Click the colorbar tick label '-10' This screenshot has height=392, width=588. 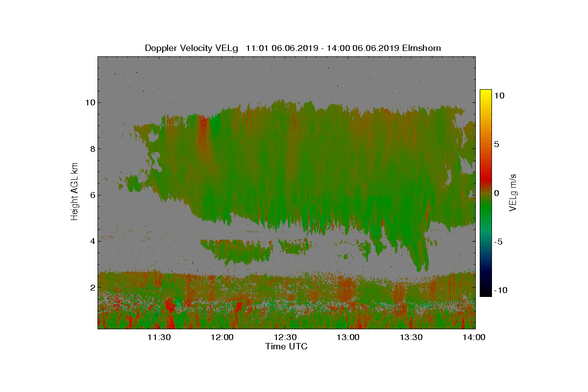click(x=500, y=290)
